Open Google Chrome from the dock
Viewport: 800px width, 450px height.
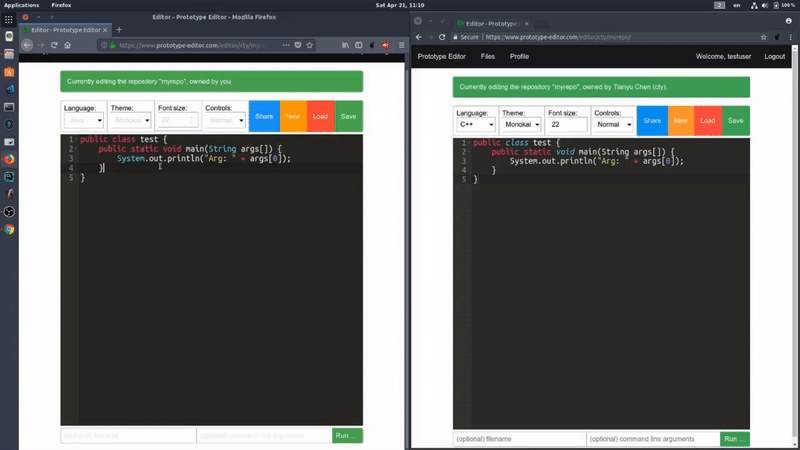coord(9,230)
